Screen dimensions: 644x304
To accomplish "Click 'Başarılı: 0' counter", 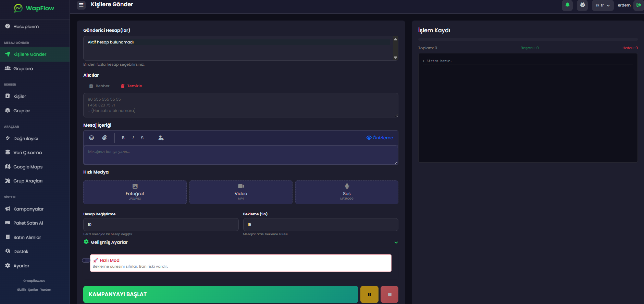I will point(530,48).
